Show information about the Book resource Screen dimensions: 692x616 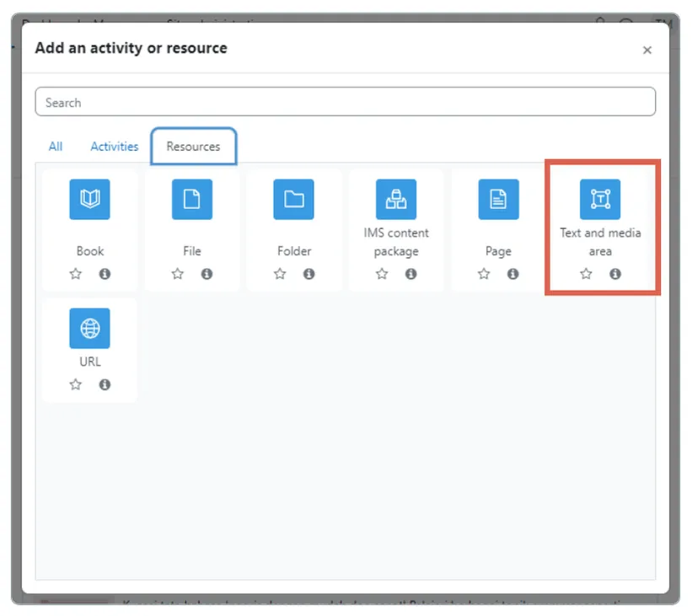point(105,274)
